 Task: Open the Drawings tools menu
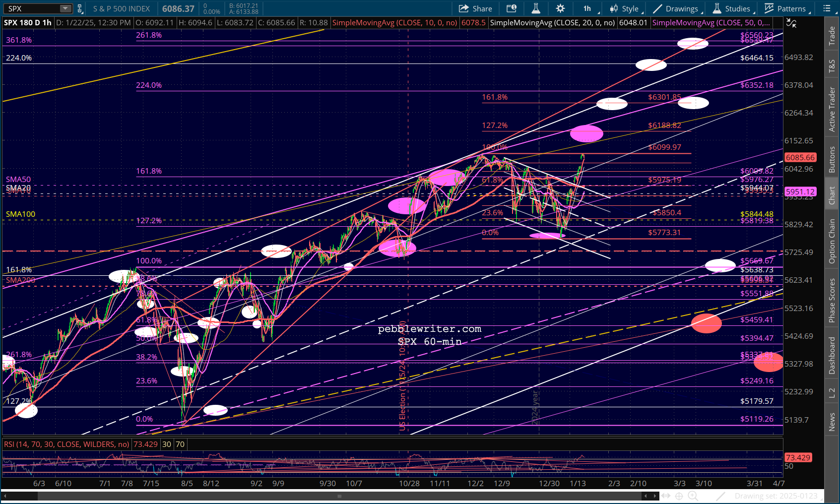coord(676,8)
